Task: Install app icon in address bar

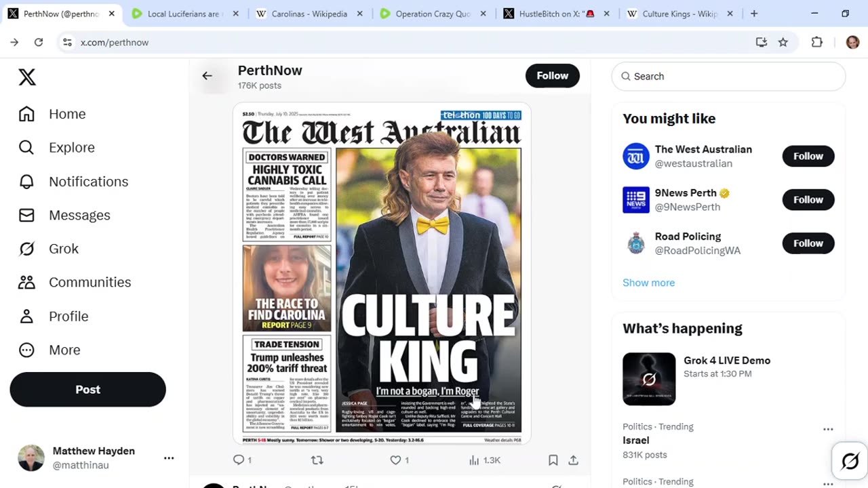Action: coord(762,42)
